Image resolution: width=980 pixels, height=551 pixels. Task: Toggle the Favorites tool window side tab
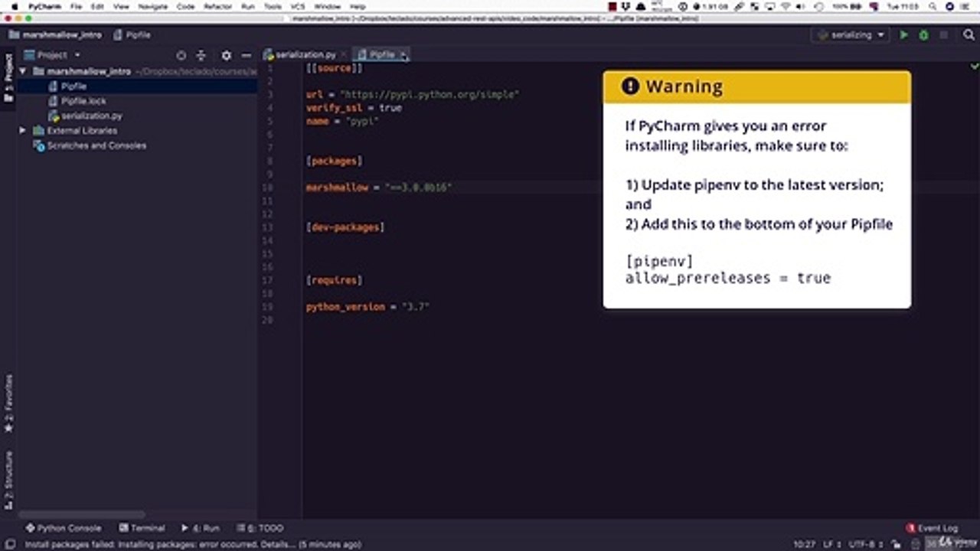pyautogui.click(x=8, y=403)
